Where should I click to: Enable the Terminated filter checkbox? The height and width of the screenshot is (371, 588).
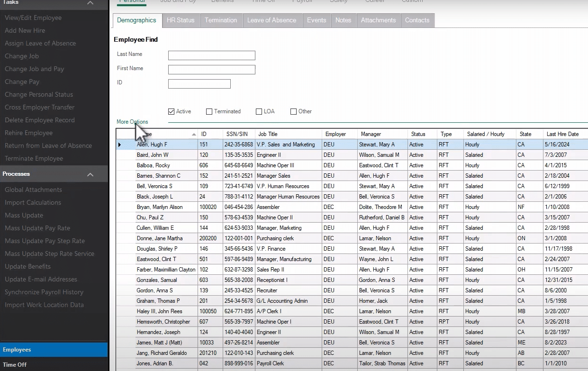(209, 111)
